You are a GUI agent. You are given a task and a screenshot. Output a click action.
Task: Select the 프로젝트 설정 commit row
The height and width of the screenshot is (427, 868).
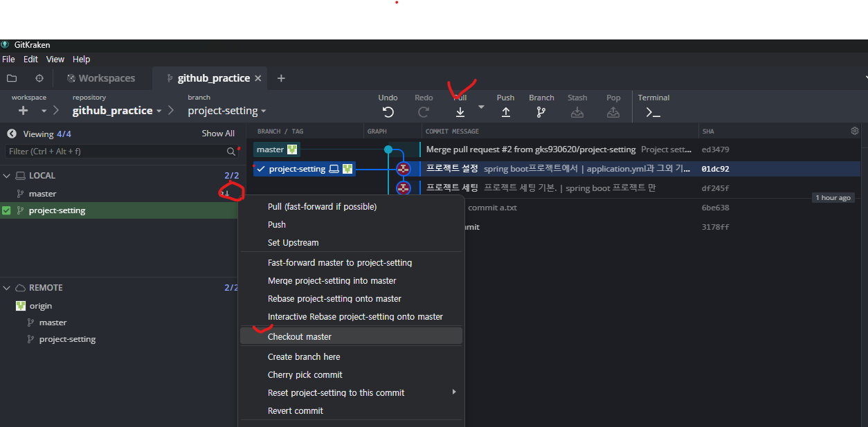pos(559,169)
